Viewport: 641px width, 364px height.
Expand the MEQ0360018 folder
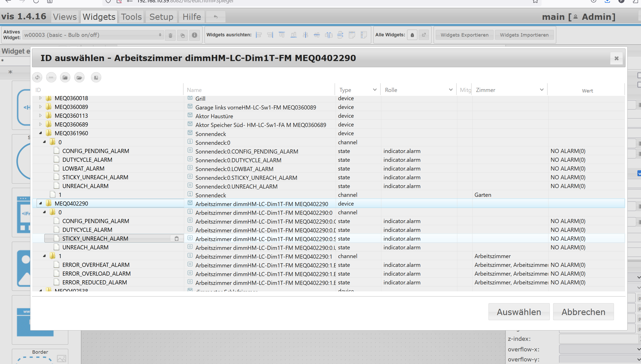(40, 98)
